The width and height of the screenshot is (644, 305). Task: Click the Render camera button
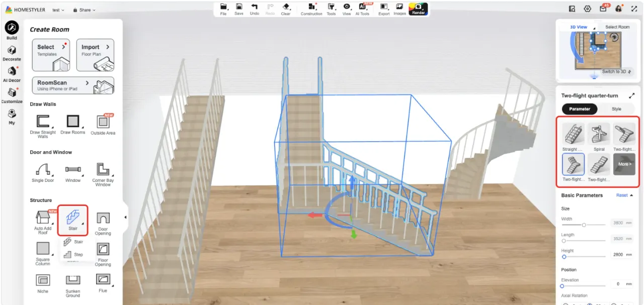click(x=418, y=9)
